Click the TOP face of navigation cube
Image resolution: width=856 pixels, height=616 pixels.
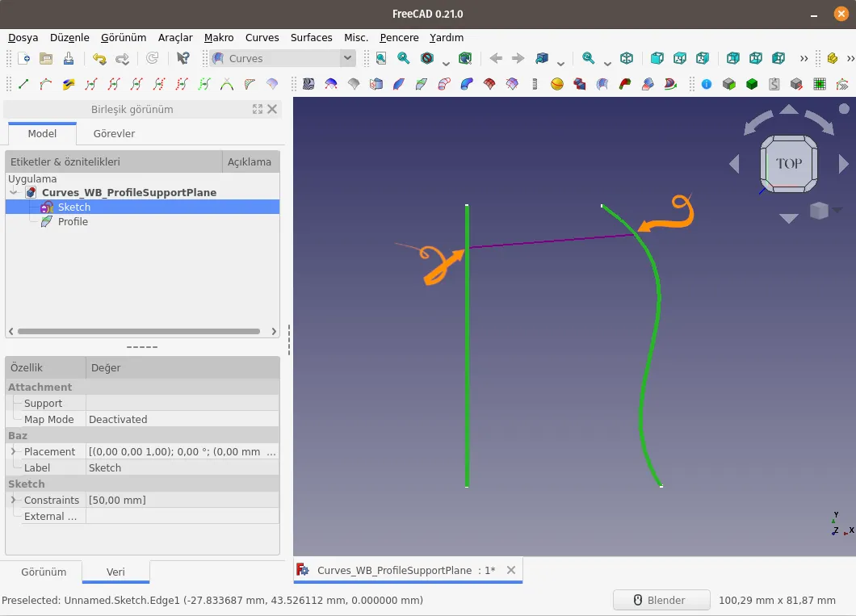tap(789, 164)
